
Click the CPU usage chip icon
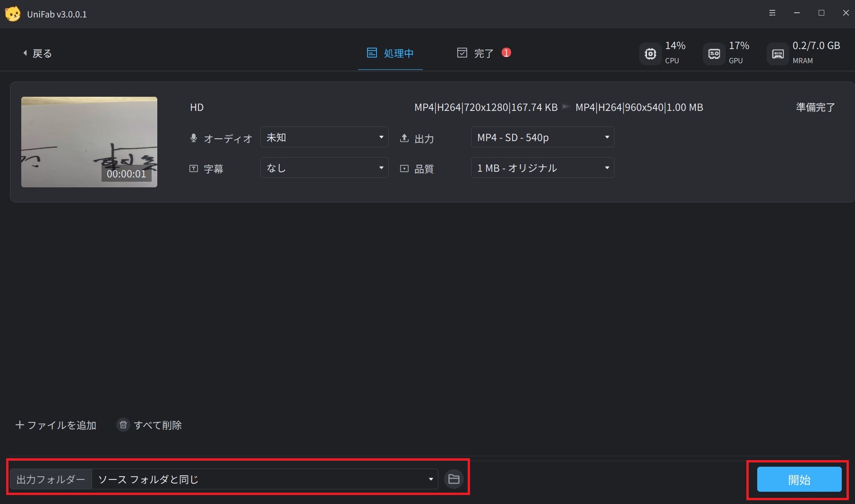coord(650,54)
